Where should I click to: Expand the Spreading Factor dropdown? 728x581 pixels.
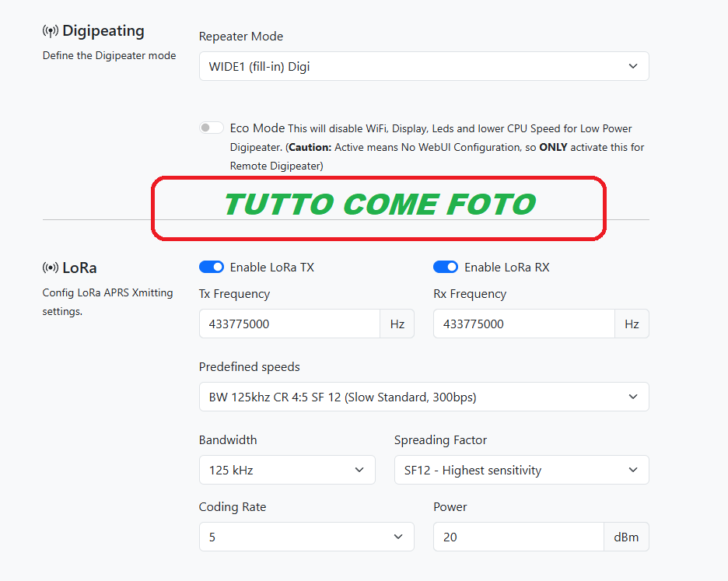tap(521, 471)
